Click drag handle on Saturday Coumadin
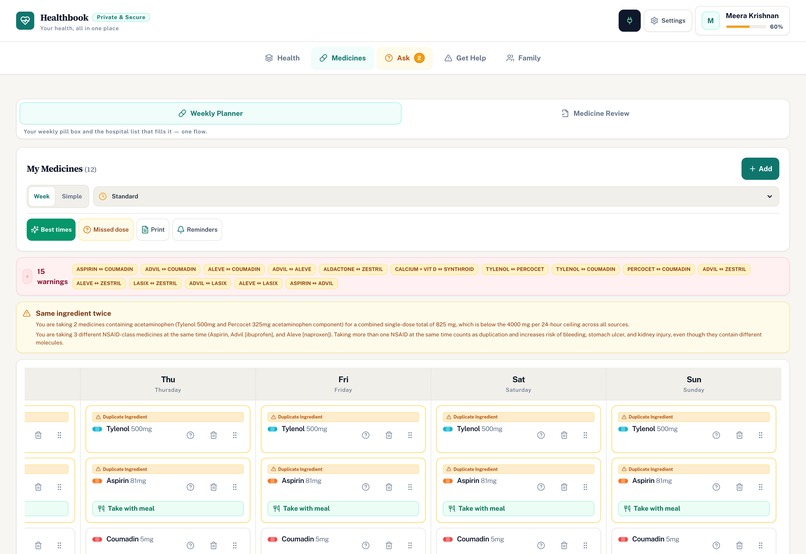Image resolution: width=806 pixels, height=554 pixels. tap(585, 545)
